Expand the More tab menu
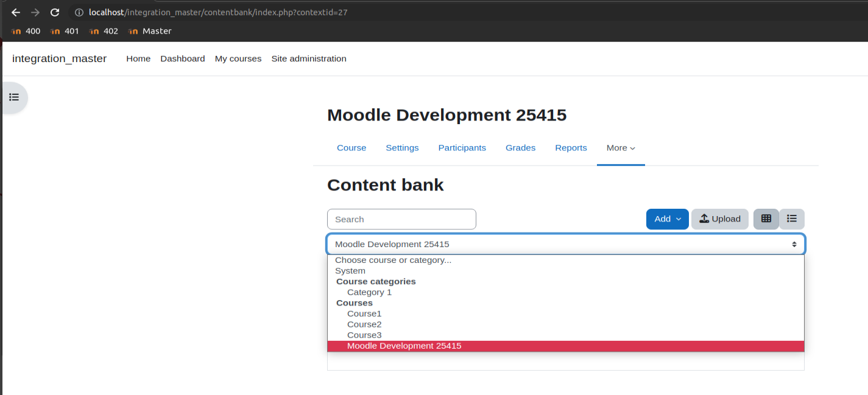This screenshot has height=395, width=868. [621, 148]
